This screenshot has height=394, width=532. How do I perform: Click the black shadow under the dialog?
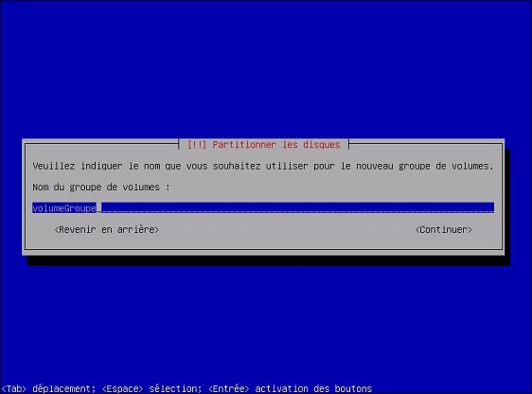268,260
